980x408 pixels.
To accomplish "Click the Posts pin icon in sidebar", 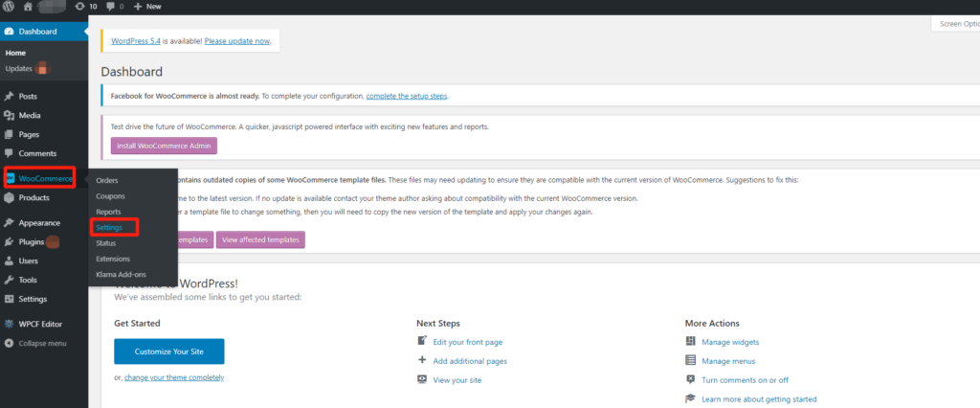I will click(x=9, y=97).
